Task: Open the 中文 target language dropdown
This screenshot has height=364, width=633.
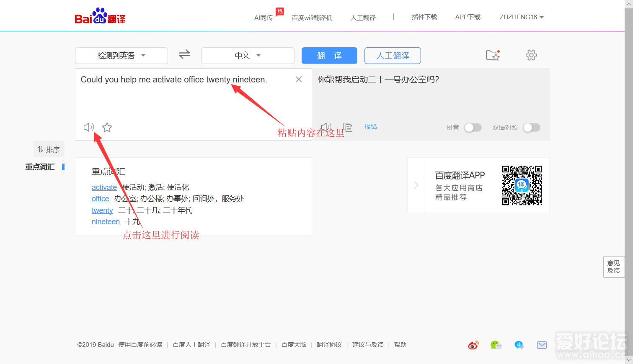Action: 247,55
